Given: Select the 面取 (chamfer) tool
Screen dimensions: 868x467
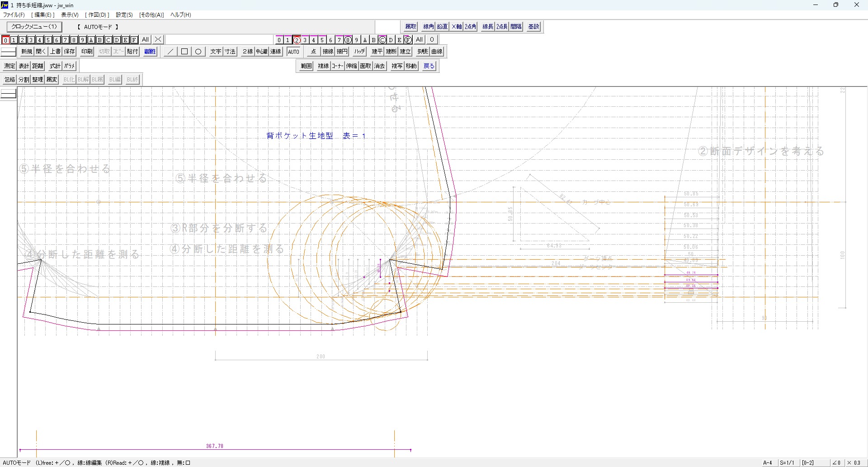Looking at the screenshot, I should [x=366, y=66].
